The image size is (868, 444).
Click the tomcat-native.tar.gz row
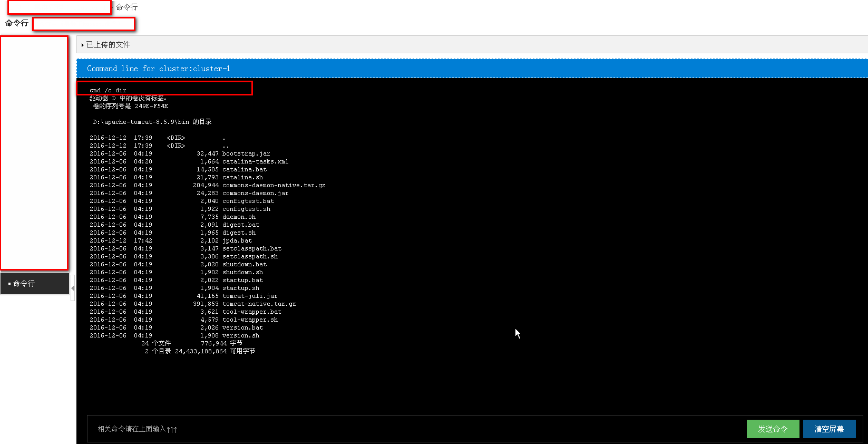click(x=193, y=304)
